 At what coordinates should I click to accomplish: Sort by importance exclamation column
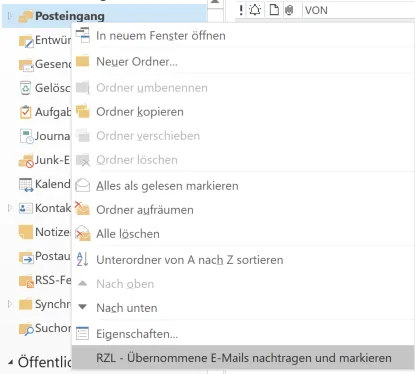(x=241, y=10)
